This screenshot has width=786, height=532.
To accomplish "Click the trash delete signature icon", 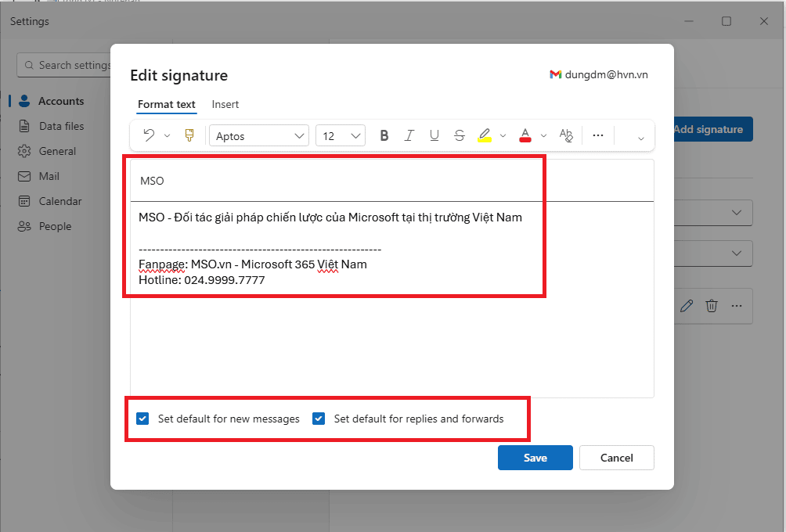I will [712, 306].
